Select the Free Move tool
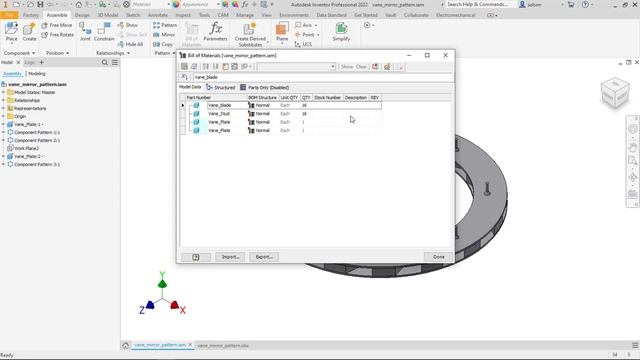 click(57, 25)
